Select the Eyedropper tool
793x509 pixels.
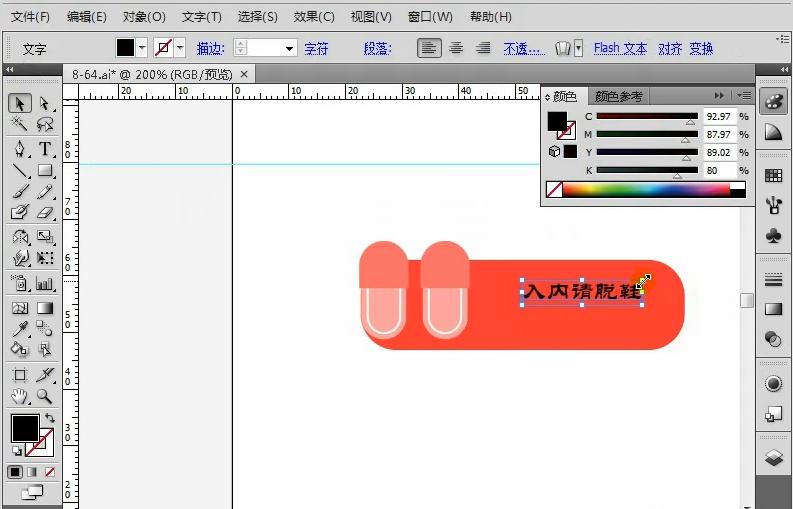(20, 328)
